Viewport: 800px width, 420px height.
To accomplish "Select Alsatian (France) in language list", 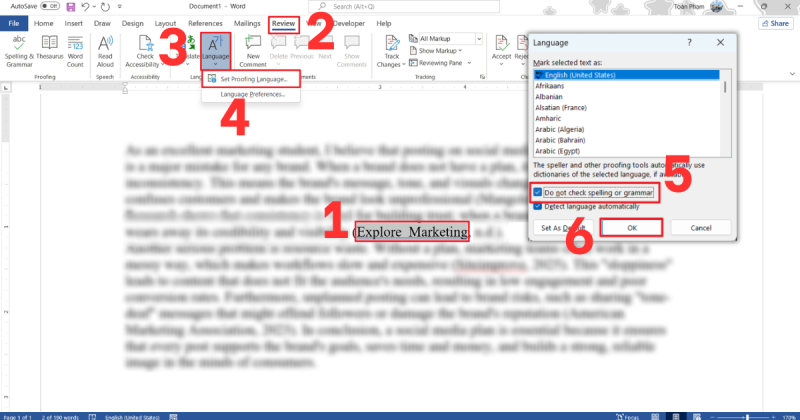I will (x=627, y=108).
